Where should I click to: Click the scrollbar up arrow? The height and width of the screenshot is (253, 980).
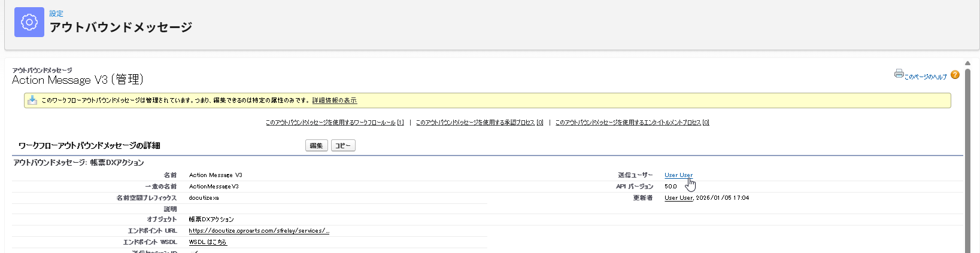click(967, 63)
